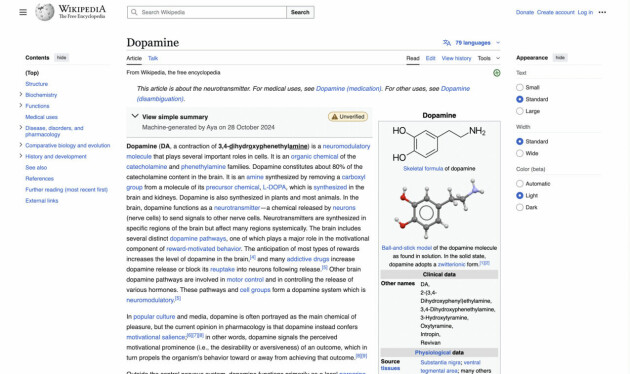The height and width of the screenshot is (374, 630).
Task: Switch to the Talk tab
Action: 153,58
